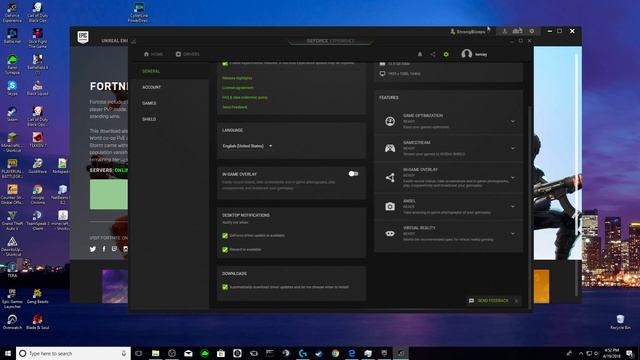640x360 pixels.
Task: Expand the Gamestream feature chevron
Action: click(513, 148)
